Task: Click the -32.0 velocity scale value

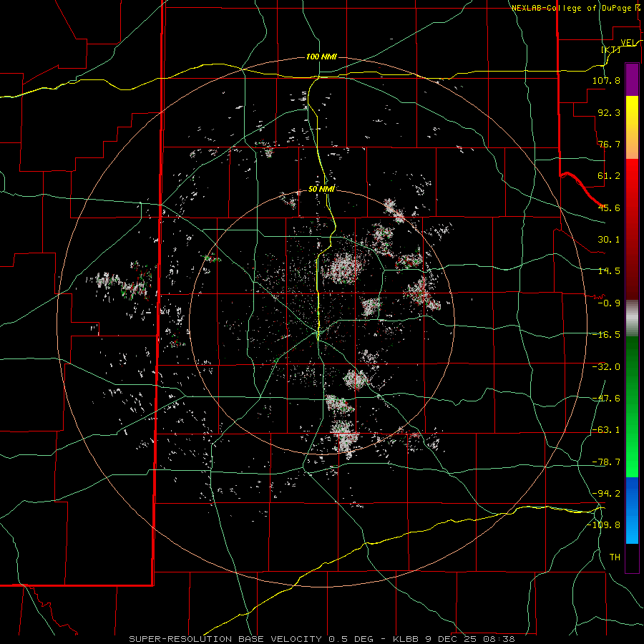Action: [606, 367]
